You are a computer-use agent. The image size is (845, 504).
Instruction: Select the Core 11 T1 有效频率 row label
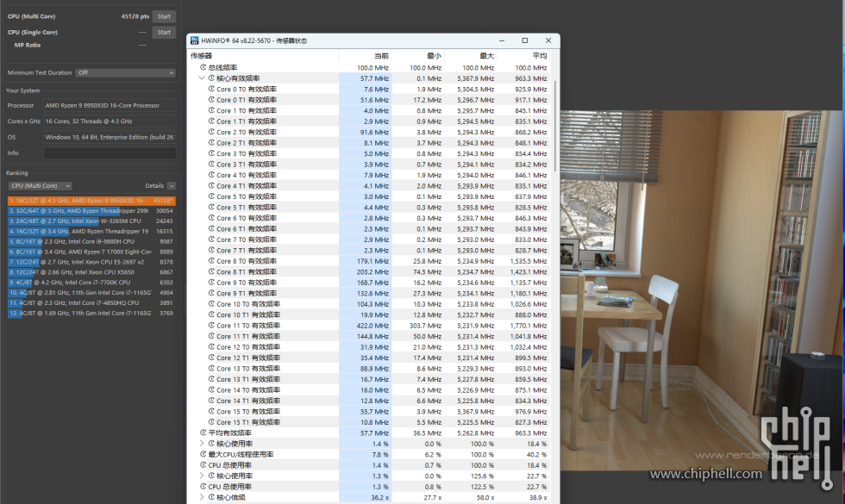point(248,337)
